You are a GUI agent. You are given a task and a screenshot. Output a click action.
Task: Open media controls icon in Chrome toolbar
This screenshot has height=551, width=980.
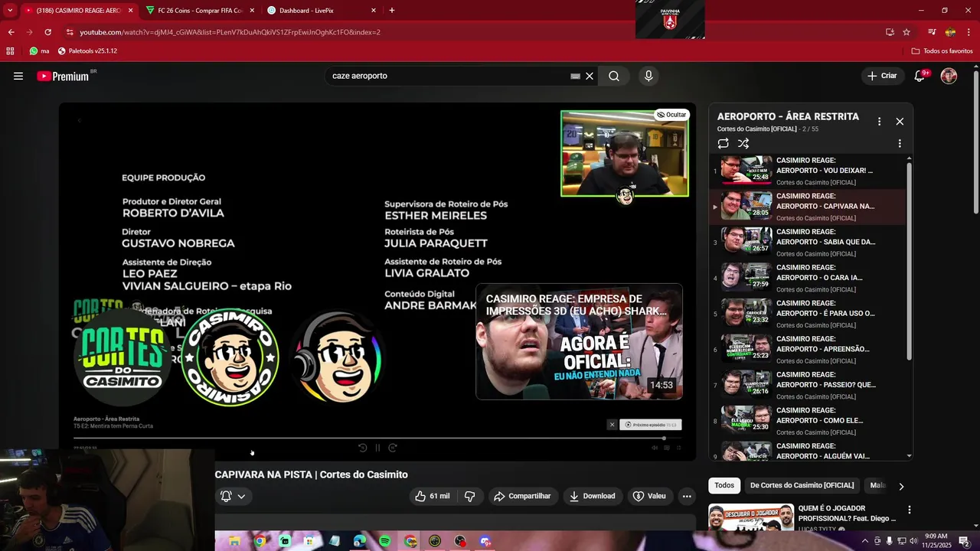coord(932,32)
